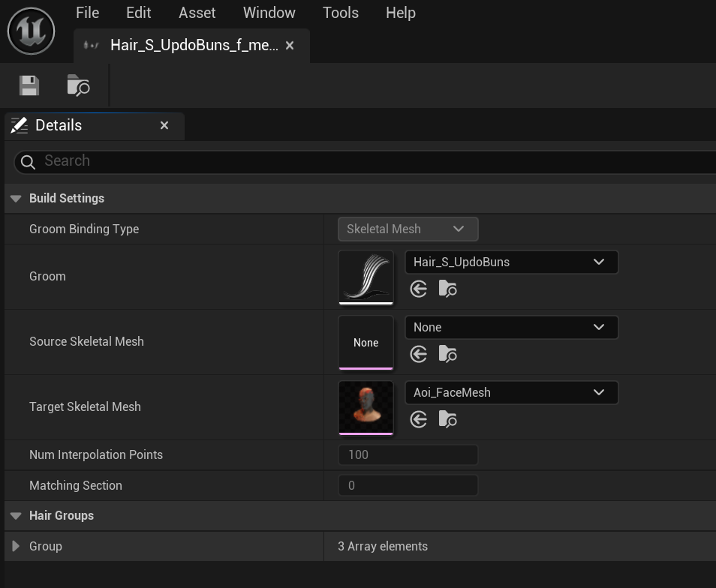This screenshot has width=716, height=588.
Task: Click the Aoi_FaceMesh head thumbnail
Action: tap(366, 407)
